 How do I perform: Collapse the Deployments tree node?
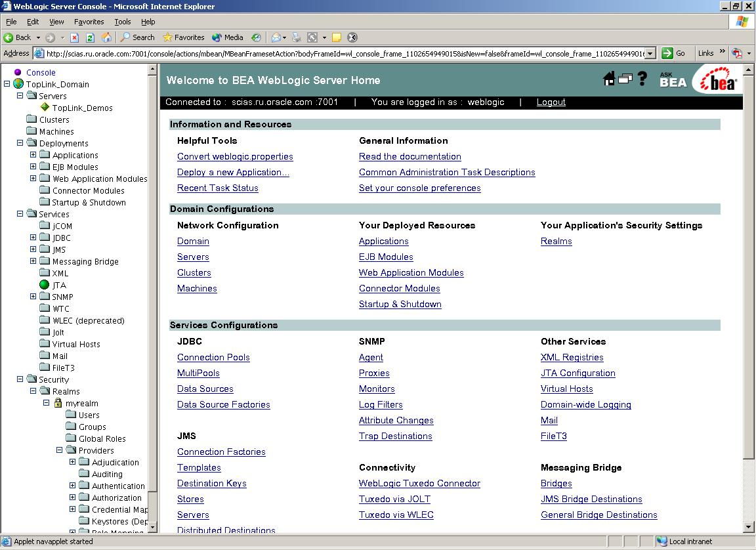pos(20,142)
